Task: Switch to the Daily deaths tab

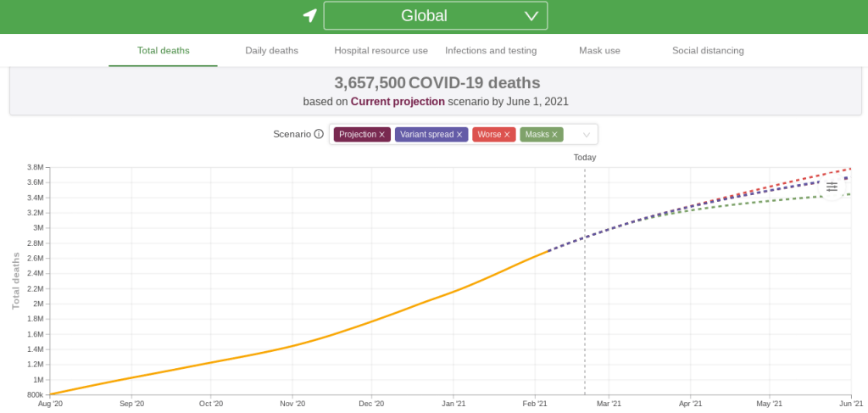Action: (271, 51)
